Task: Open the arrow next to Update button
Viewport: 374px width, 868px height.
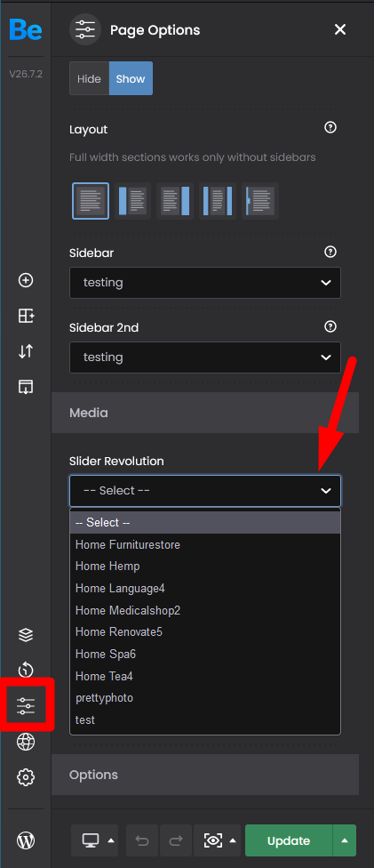Action: point(345,840)
